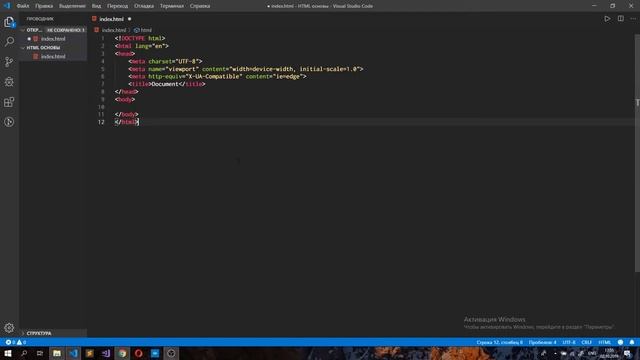
Task: Click the line and column status indicator
Action: pos(499,342)
